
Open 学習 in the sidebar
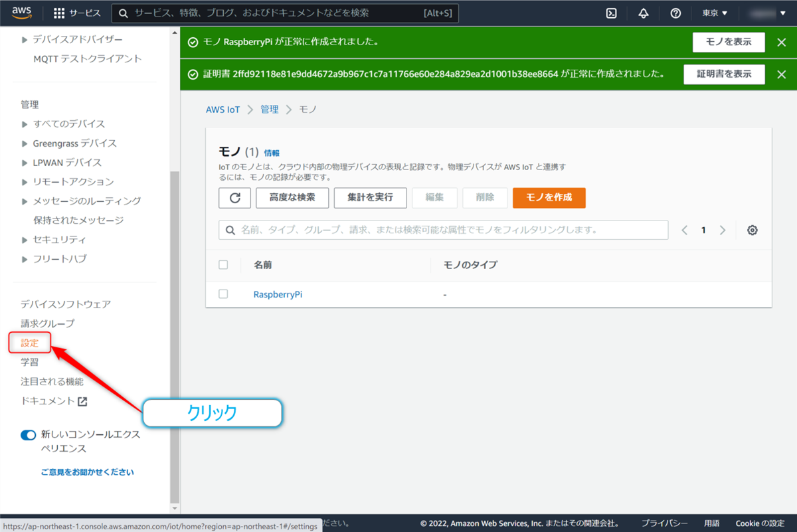click(30, 362)
